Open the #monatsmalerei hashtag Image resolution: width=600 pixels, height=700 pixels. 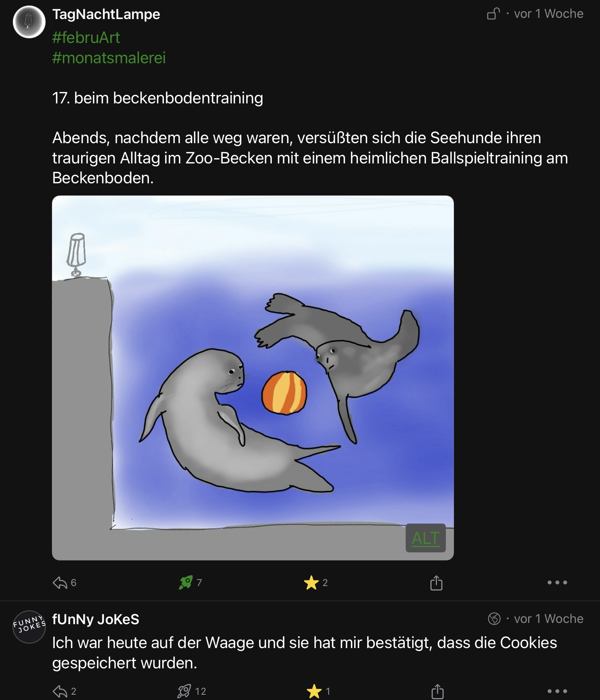(109, 58)
